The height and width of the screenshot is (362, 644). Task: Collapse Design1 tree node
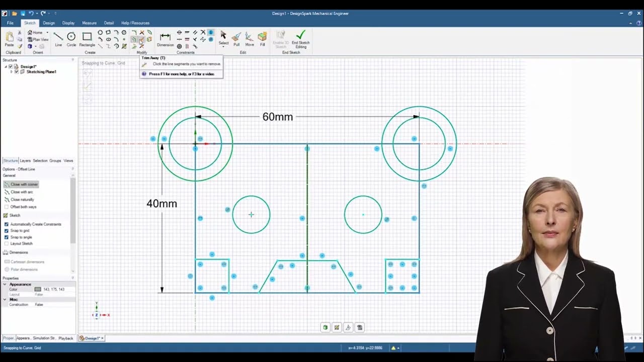coord(6,66)
